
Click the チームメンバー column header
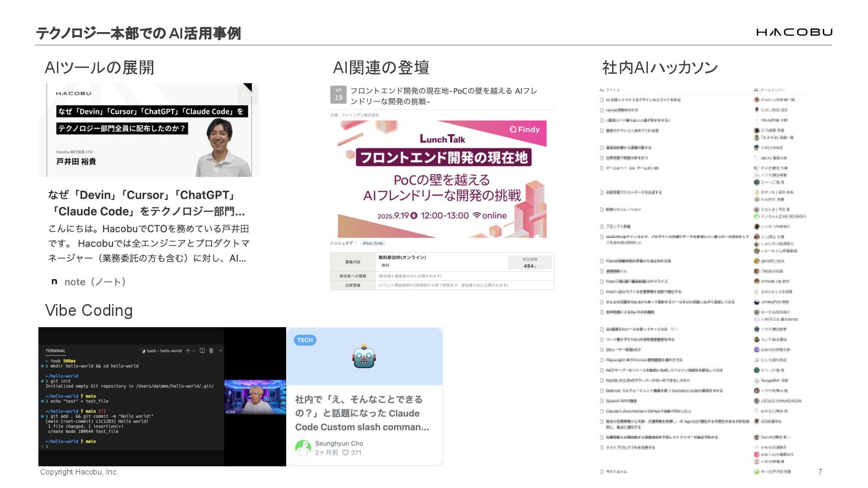pos(772,90)
